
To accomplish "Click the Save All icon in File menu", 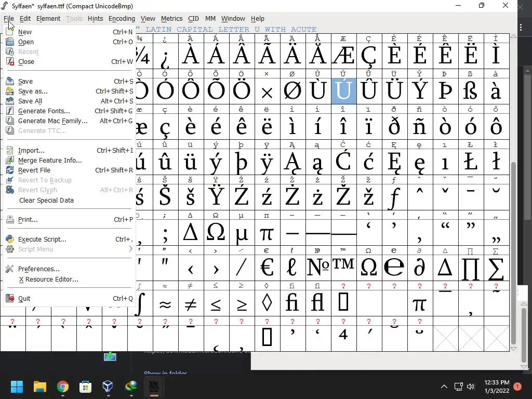I will pyautogui.click(x=10, y=101).
